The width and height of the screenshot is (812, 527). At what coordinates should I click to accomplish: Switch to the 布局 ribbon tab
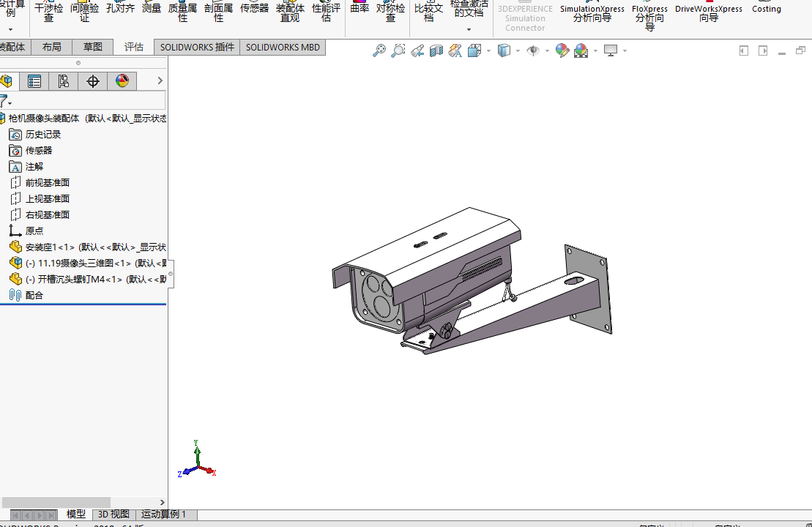[x=52, y=47]
